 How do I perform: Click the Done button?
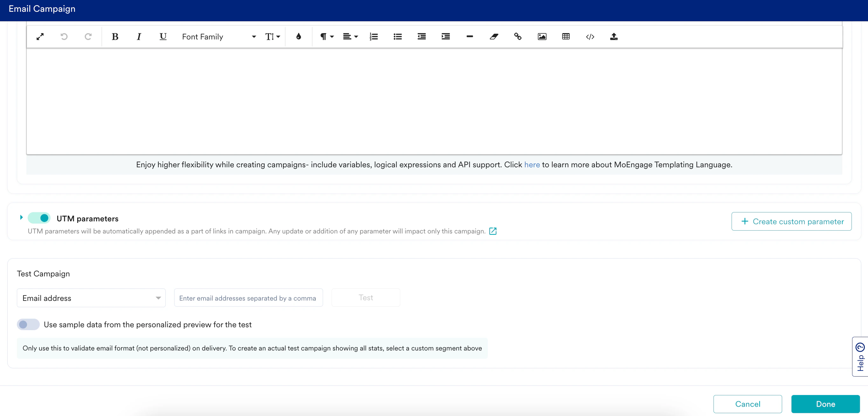825,404
